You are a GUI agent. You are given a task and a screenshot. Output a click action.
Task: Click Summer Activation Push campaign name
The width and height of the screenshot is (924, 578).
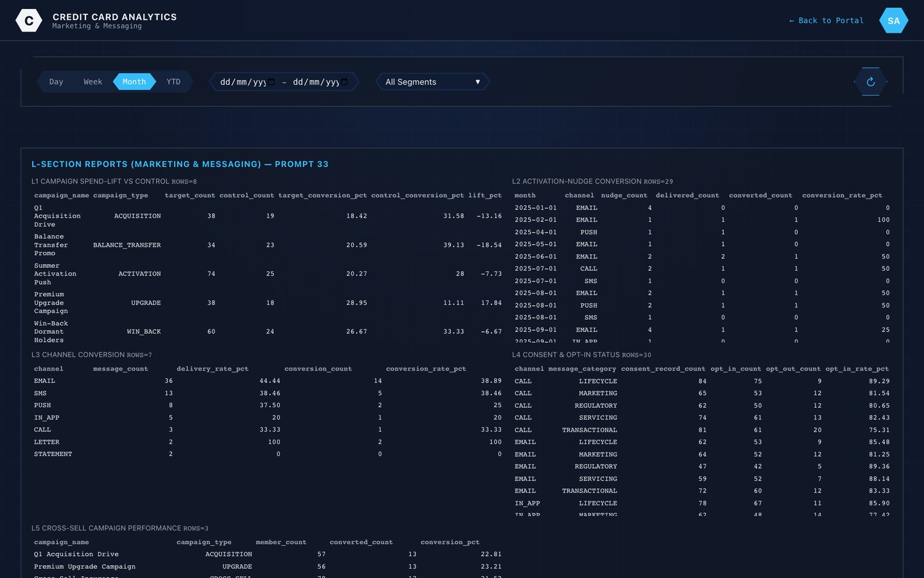55,274
